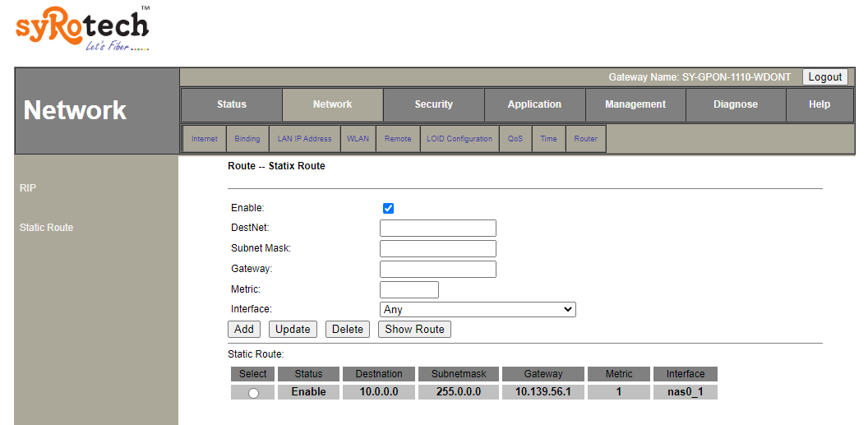
Task: Open the Management tab
Action: tap(635, 104)
